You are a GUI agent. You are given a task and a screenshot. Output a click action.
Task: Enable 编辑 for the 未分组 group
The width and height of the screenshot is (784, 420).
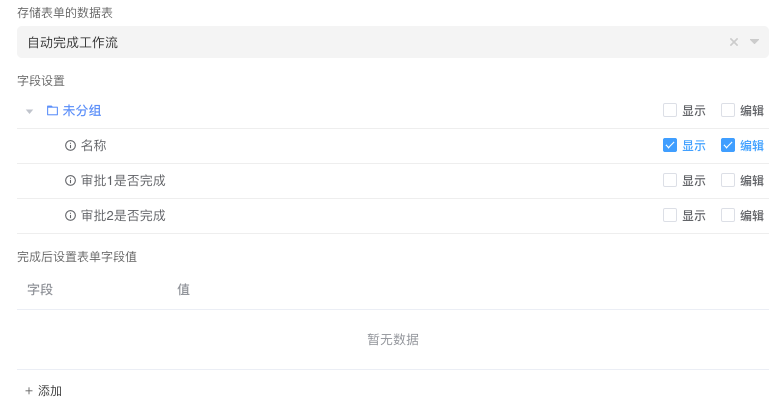point(728,111)
